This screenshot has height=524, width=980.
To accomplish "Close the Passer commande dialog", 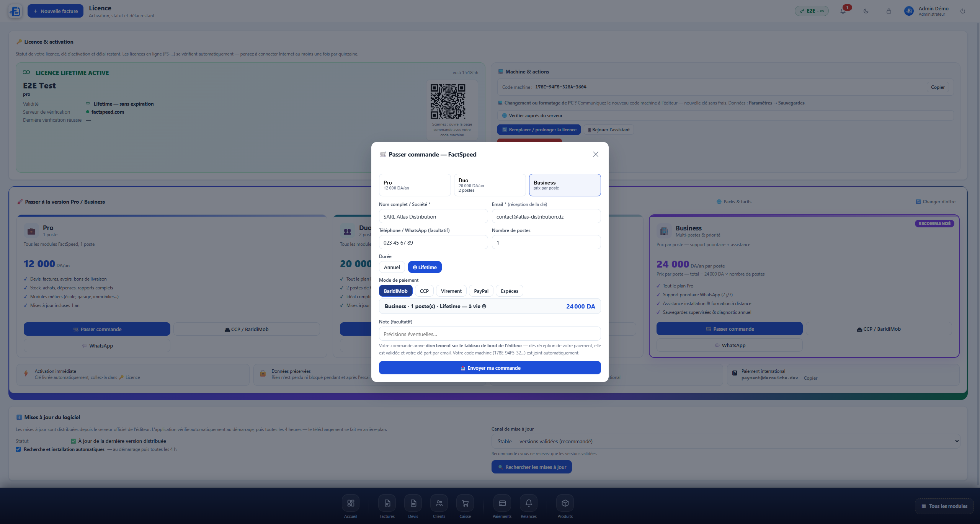I will 595,154.
